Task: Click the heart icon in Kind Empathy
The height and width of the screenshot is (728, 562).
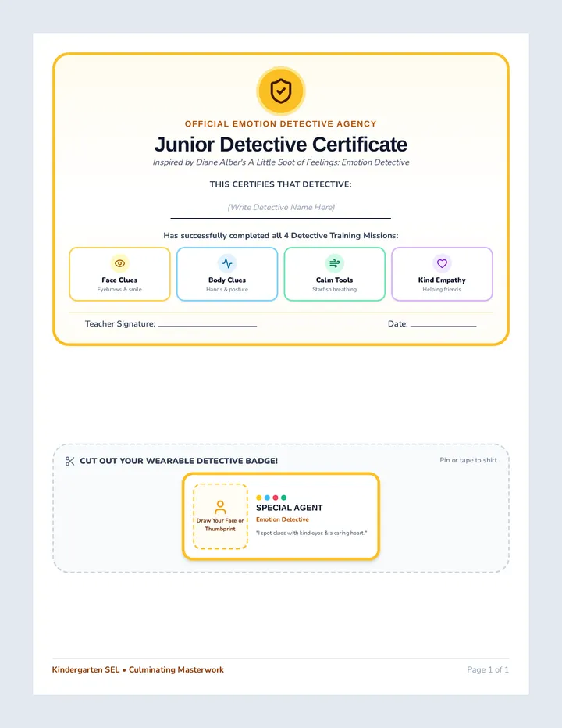Action: (x=442, y=263)
